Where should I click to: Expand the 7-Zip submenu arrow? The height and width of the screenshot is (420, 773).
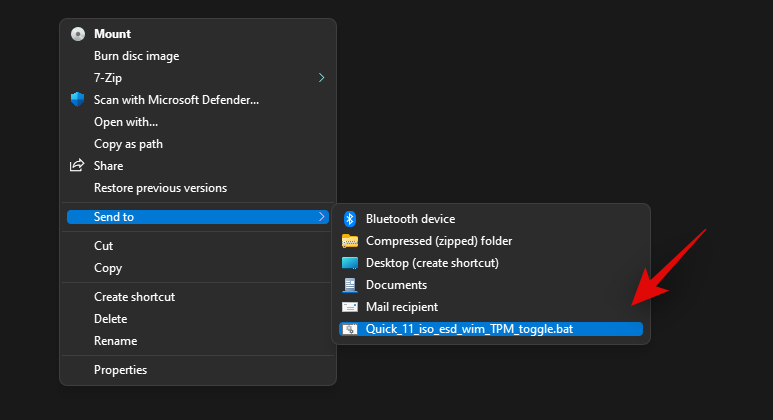tap(321, 78)
